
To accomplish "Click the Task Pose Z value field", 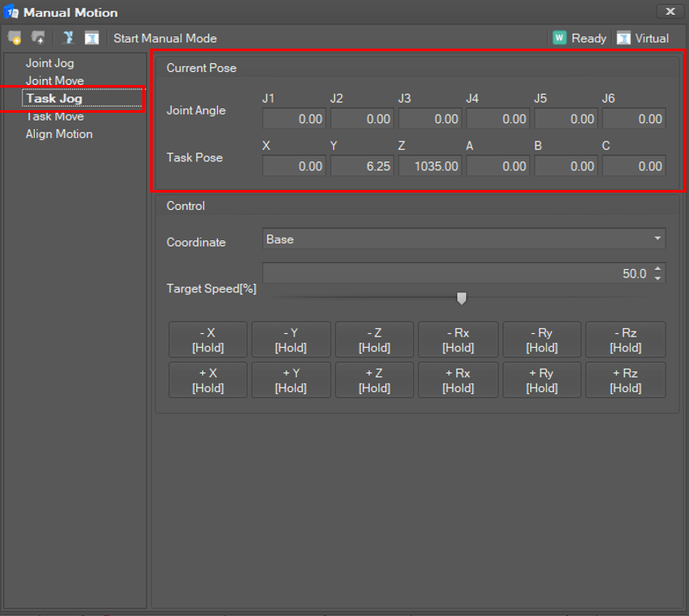I will [x=430, y=167].
